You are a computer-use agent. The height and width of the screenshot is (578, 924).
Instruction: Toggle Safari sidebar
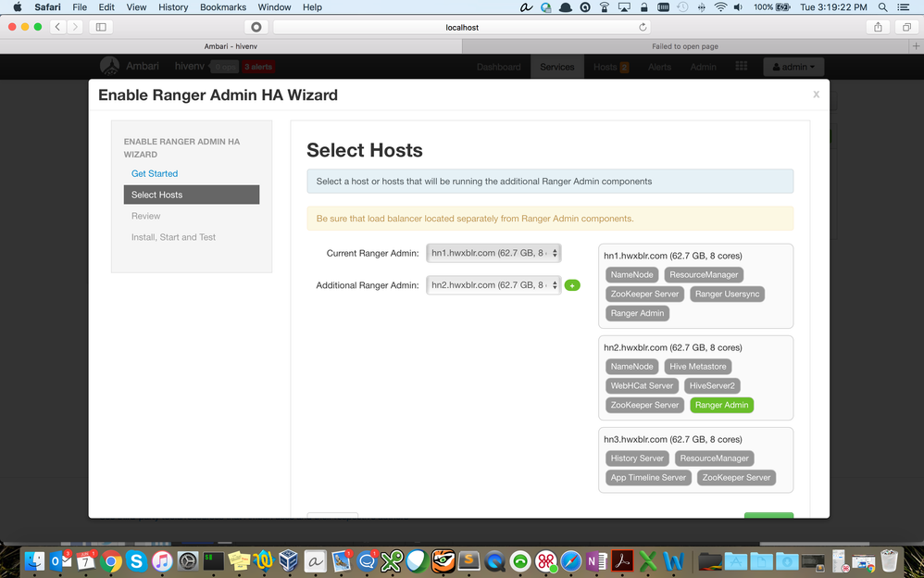tap(101, 27)
